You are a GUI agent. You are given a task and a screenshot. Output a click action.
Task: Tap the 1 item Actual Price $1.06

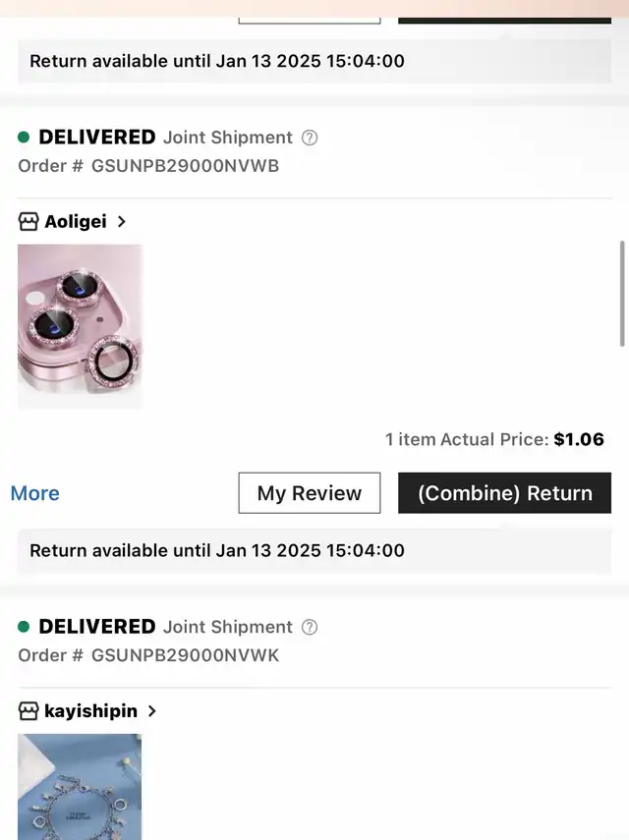tap(494, 439)
